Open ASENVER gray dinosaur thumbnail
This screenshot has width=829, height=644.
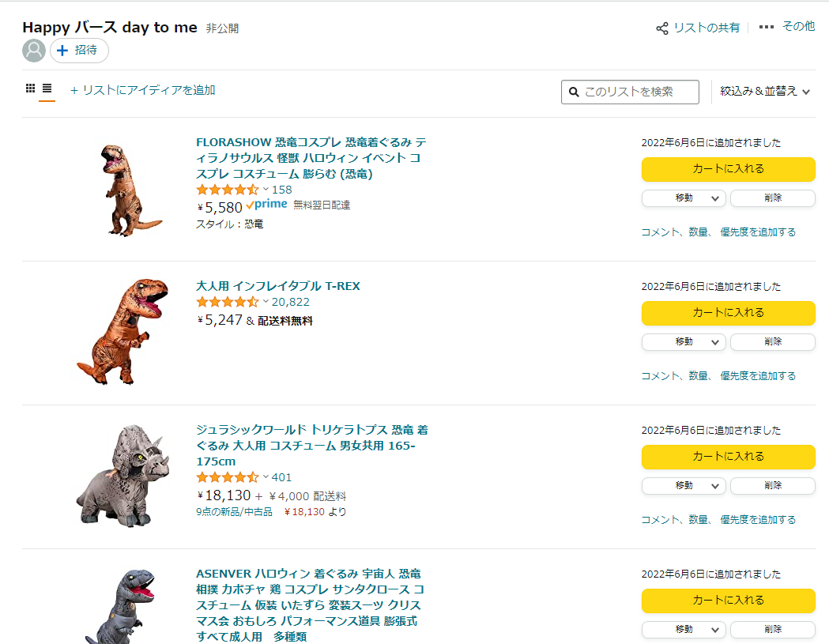tap(122, 606)
